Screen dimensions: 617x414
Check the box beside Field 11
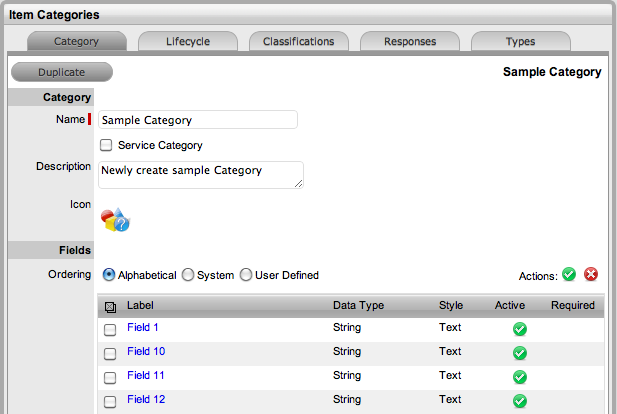[x=109, y=377]
